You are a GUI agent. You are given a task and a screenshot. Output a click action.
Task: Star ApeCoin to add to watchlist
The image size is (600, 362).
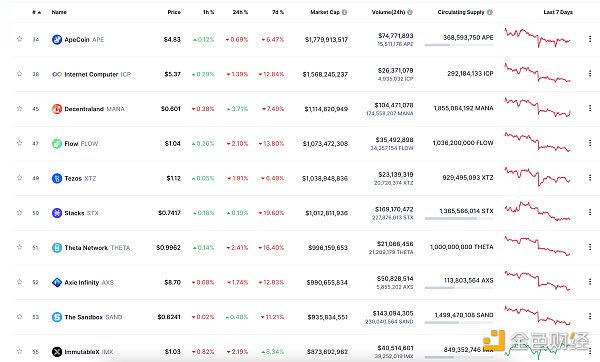click(x=20, y=39)
